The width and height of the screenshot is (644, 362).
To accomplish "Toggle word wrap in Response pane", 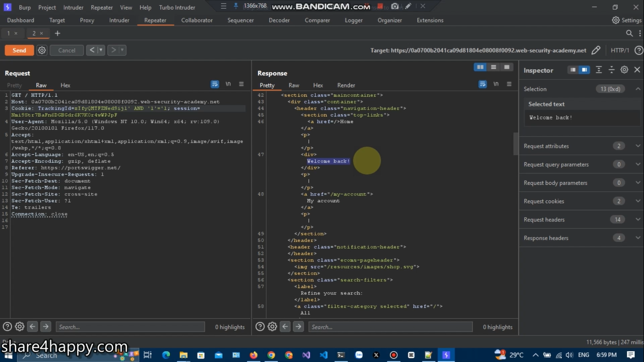I will [482, 84].
